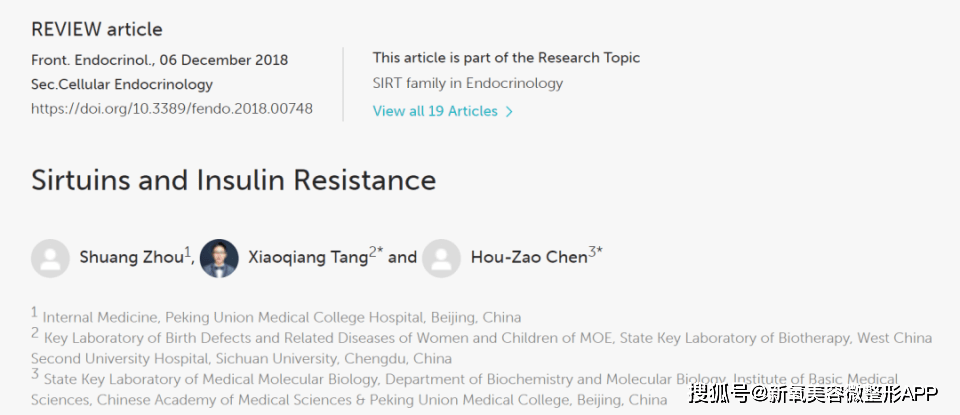960x415 pixels.
Task: Click This article is part of Research Topic text
Action: (x=506, y=58)
